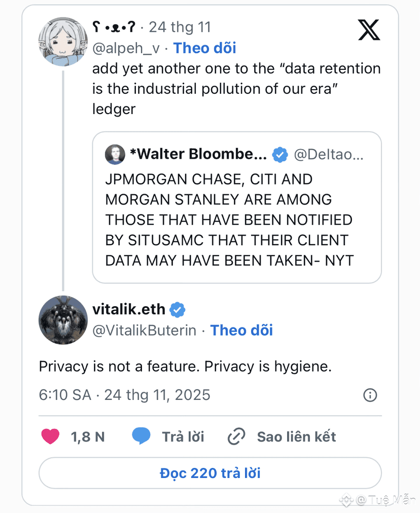Click the @alpeh_v username handle

[126, 48]
